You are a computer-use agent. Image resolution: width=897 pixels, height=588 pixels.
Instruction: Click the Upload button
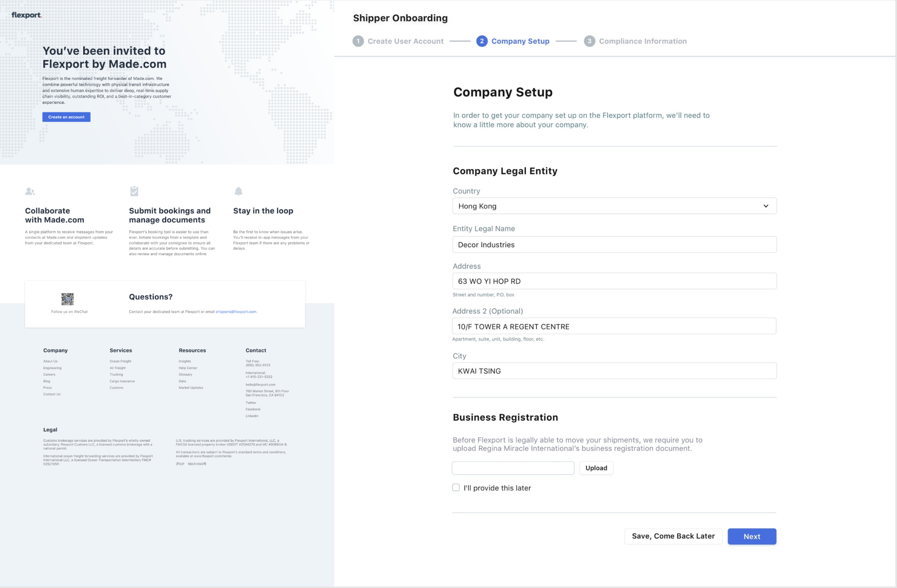[x=596, y=468]
